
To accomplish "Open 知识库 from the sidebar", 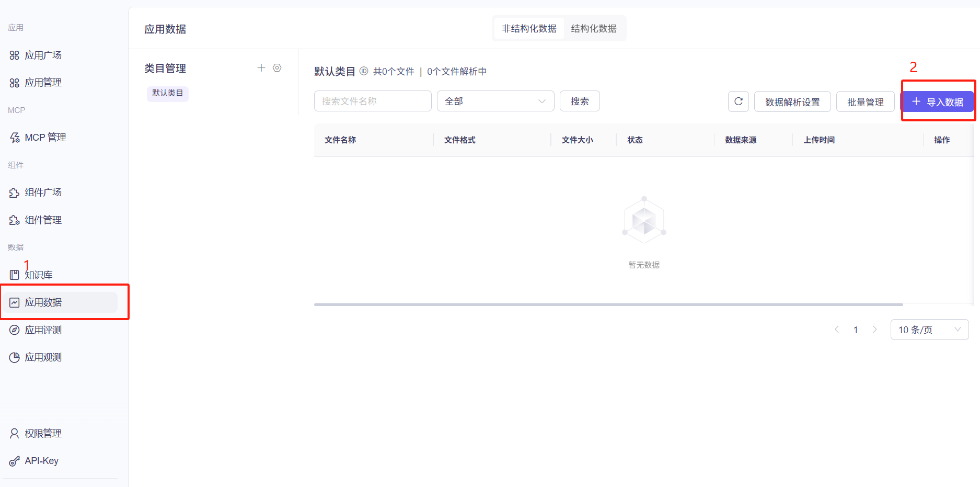I will (39, 274).
